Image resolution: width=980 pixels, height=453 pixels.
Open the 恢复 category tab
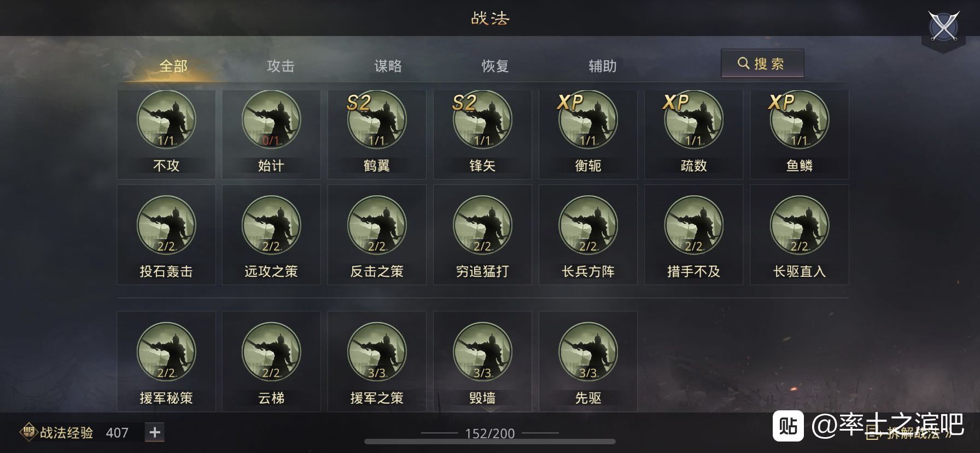[x=495, y=66]
